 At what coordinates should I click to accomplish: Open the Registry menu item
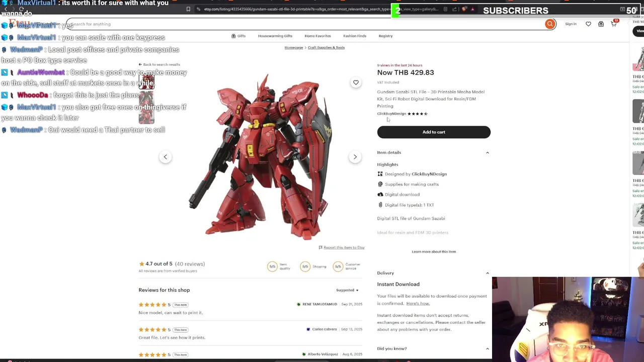[x=385, y=36]
